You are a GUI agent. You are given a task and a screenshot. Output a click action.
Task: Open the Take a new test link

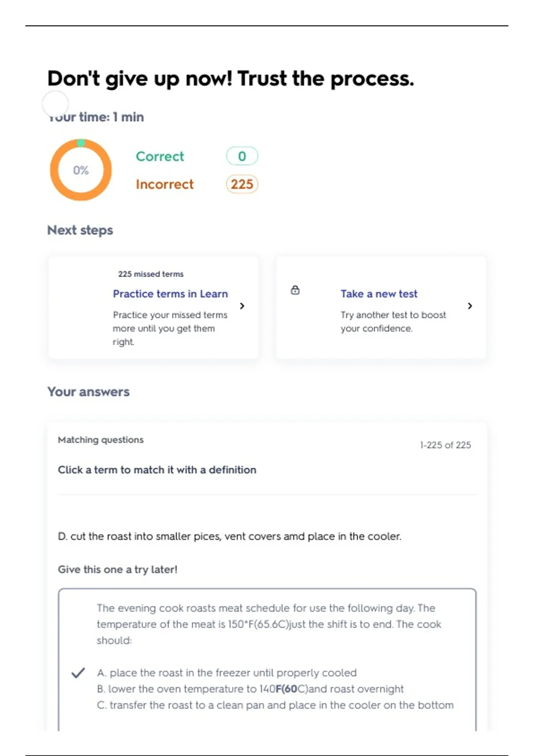tap(379, 294)
